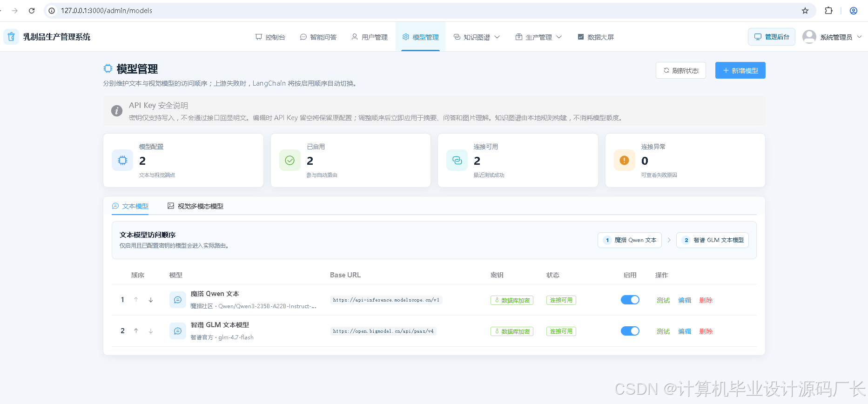Click the bigmodel Base URL text
Screen dimensions: 868x404
pos(384,331)
